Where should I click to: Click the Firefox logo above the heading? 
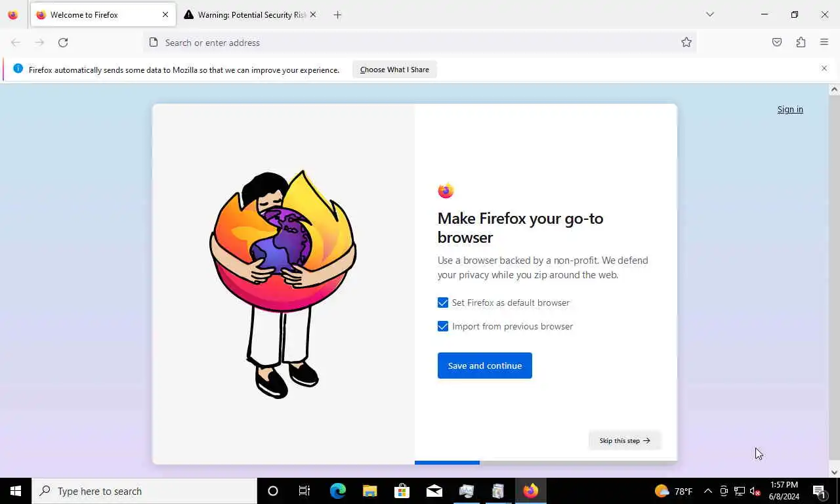[x=446, y=190]
